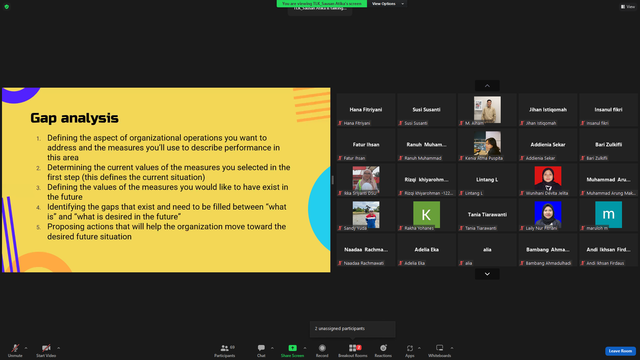Show next page of participant gallery
Viewport: 640px width, 360px height.
click(487, 274)
